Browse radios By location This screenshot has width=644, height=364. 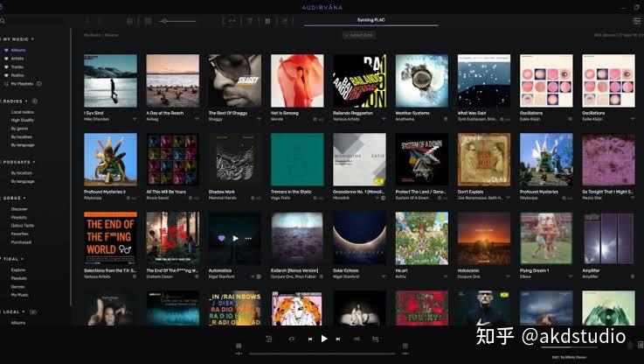click(x=21, y=136)
